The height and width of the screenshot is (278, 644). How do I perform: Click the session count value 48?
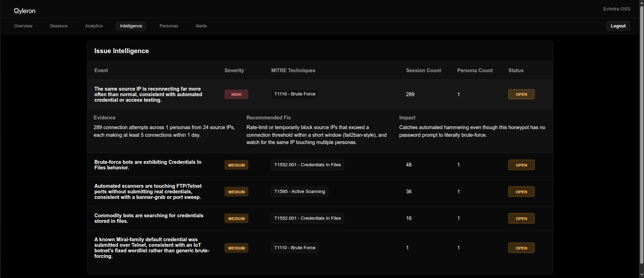click(x=409, y=165)
